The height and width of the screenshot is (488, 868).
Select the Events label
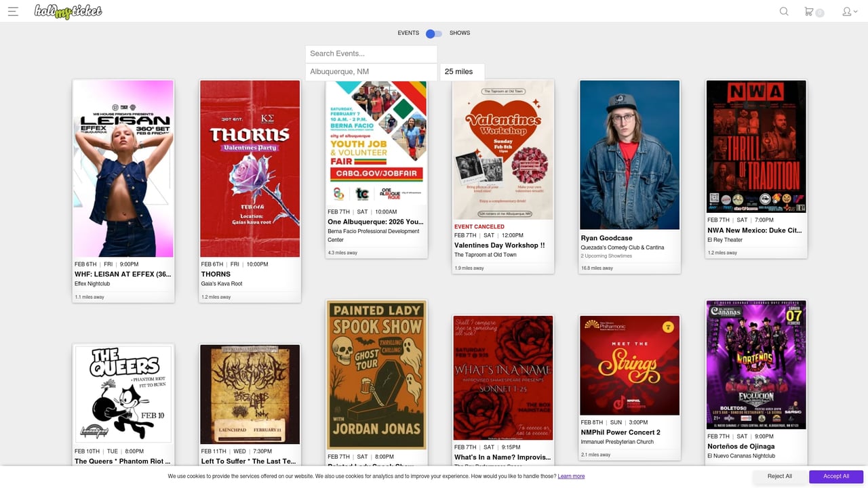[408, 33]
